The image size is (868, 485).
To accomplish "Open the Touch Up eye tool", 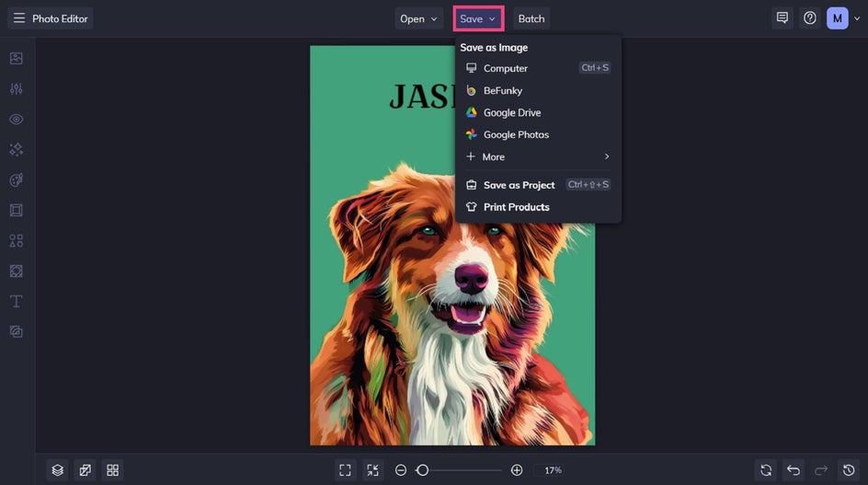I will click(x=16, y=119).
